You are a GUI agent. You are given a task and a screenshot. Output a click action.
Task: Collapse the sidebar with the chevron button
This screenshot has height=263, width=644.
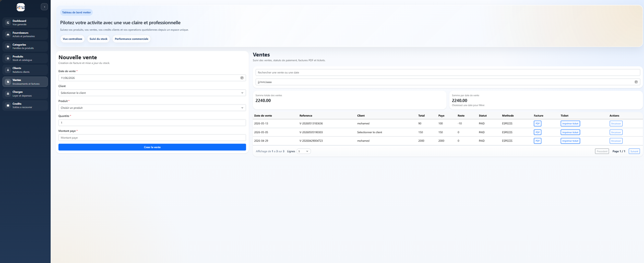click(x=44, y=7)
